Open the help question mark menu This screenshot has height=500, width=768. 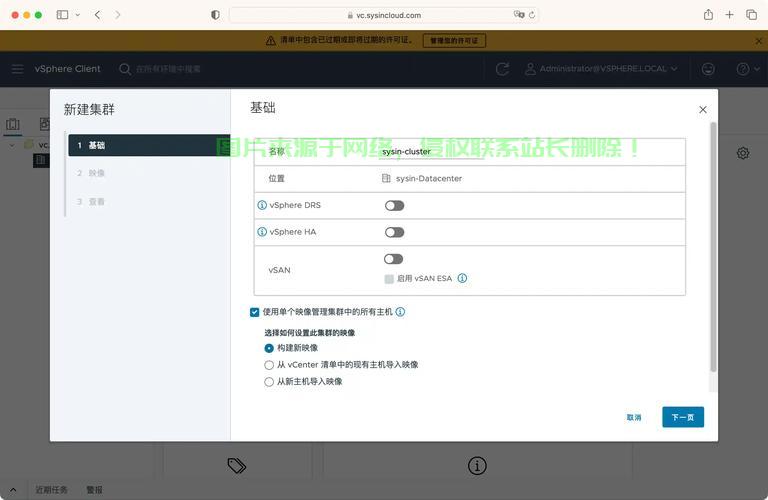click(x=747, y=69)
